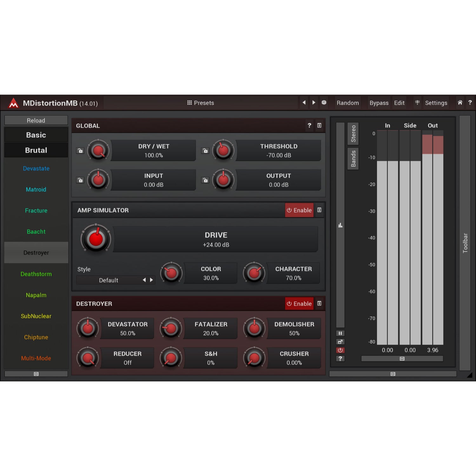Open the Global section presets icon
The height and width of the screenshot is (476, 476).
click(x=319, y=125)
